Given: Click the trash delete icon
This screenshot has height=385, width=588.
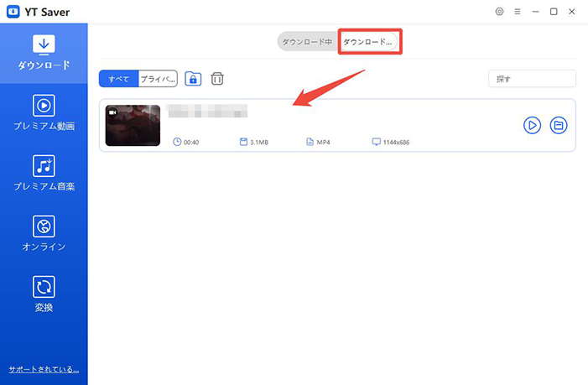Looking at the screenshot, I should (217, 79).
